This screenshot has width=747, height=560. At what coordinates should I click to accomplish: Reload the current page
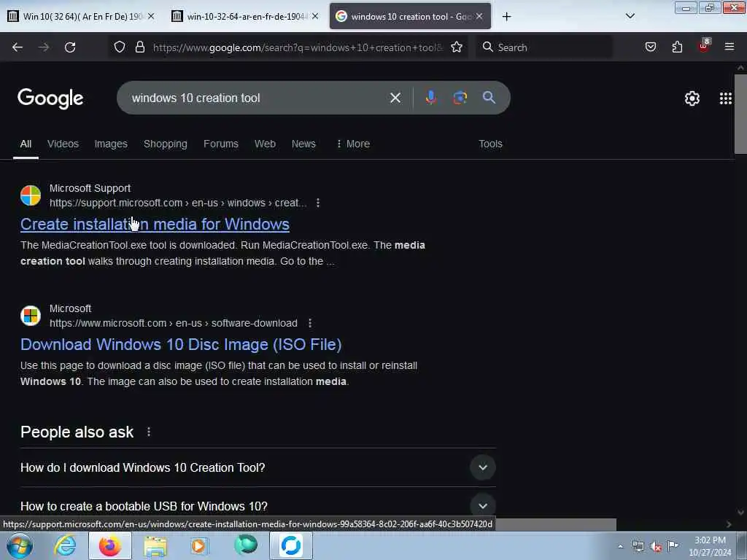[x=70, y=47]
